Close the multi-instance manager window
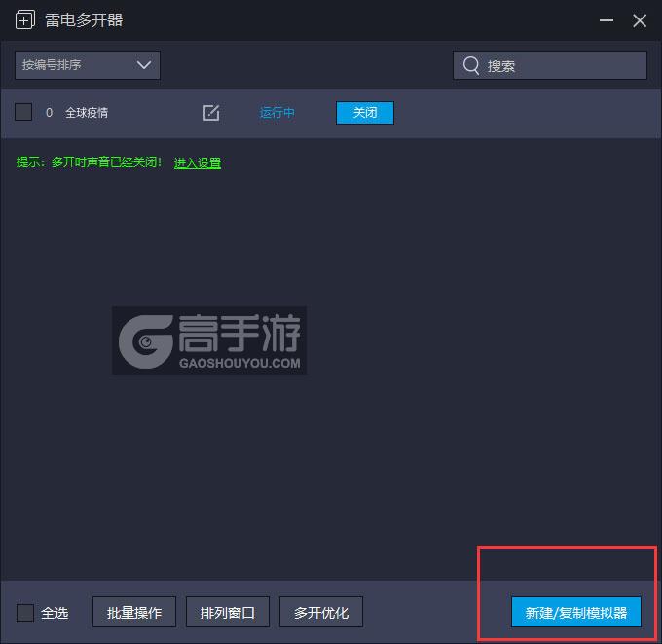Viewport: 662px width, 644px height. coord(640,20)
